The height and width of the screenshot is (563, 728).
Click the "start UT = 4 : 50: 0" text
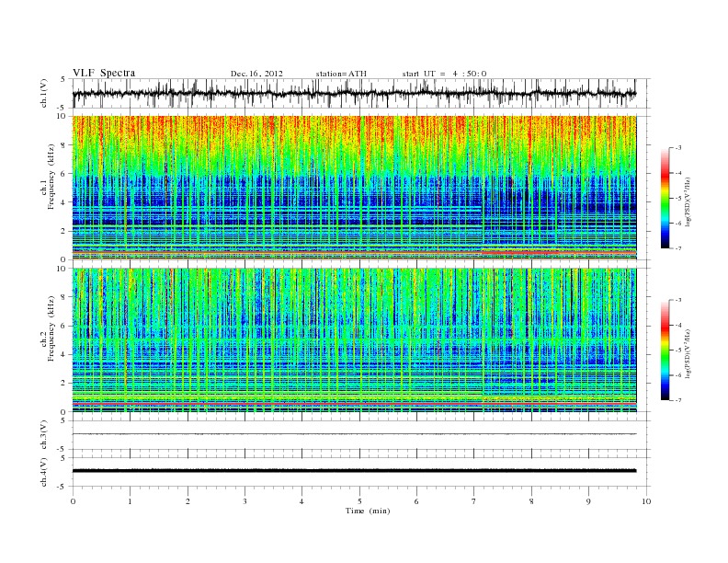point(444,74)
